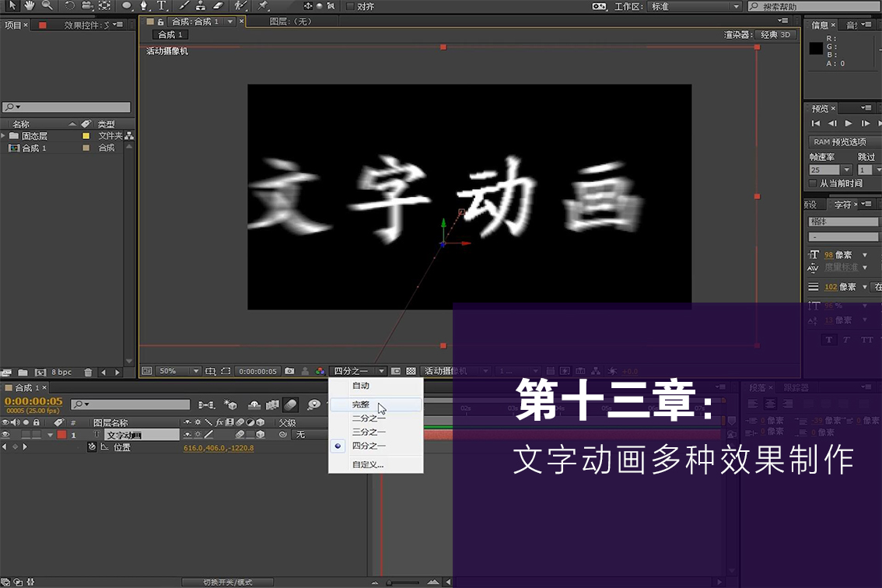
Task: Click the region of interest icon
Action: (226, 371)
